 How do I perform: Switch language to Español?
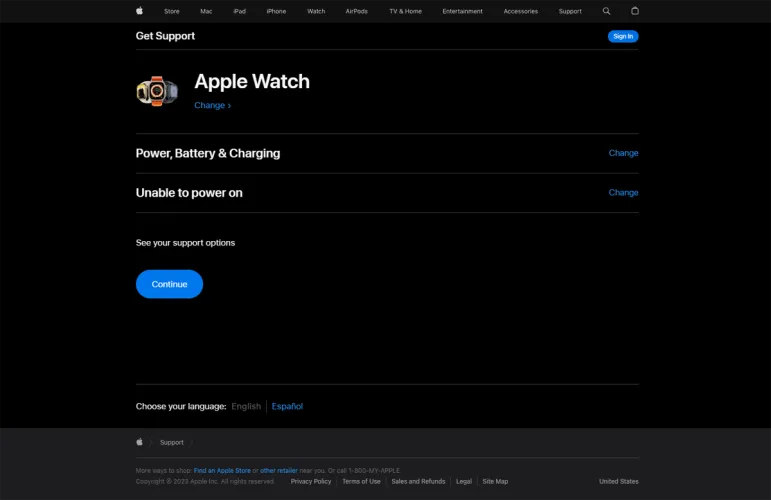pos(287,406)
